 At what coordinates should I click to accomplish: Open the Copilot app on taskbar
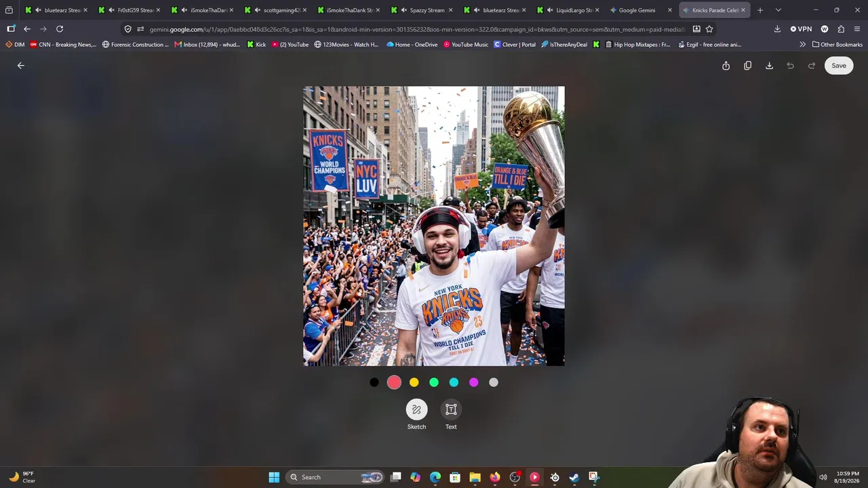[416, 477]
